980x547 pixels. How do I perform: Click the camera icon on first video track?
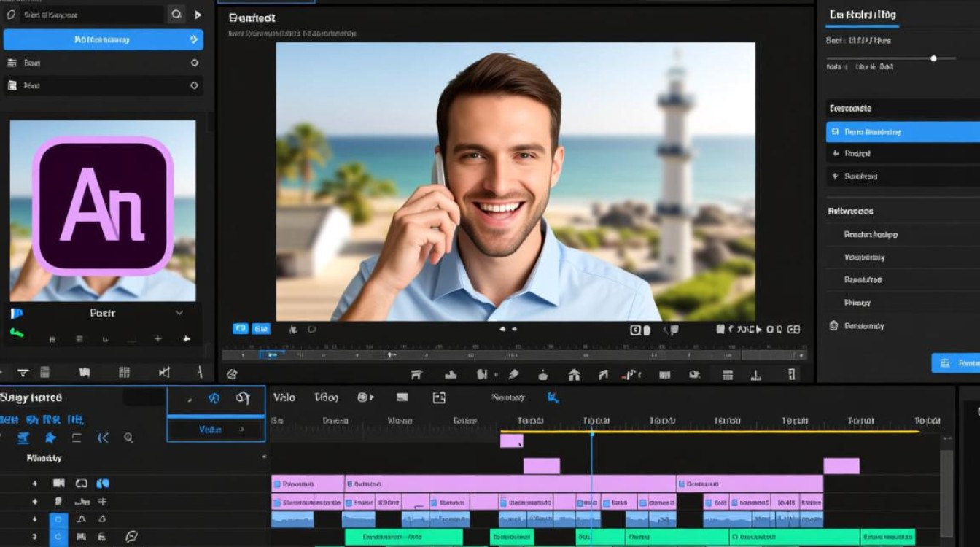coord(59,483)
